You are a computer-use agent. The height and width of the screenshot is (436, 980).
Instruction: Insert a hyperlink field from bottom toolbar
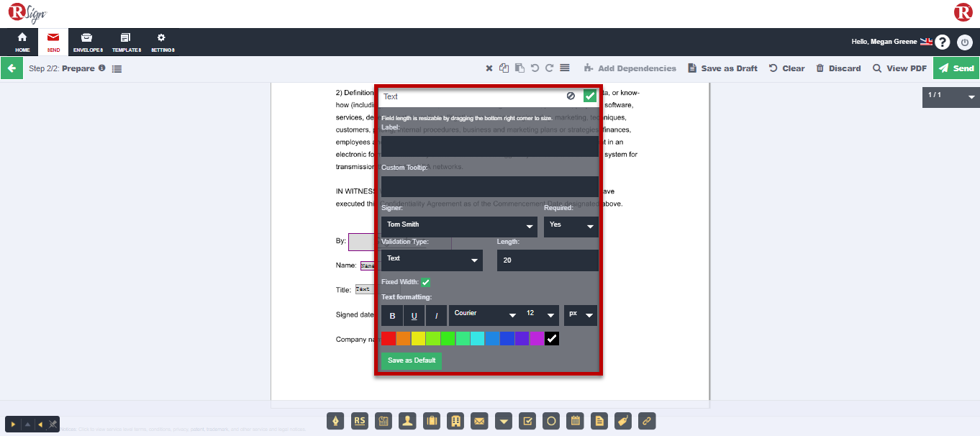647,421
